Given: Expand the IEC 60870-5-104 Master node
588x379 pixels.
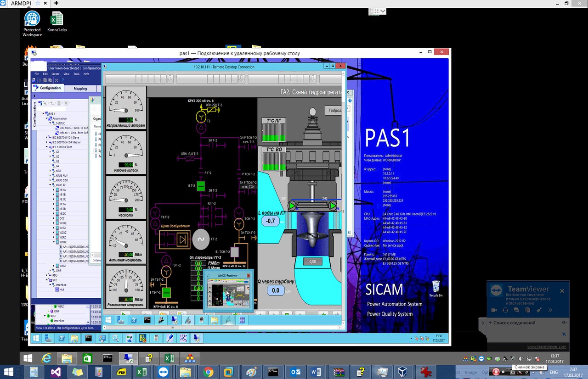Looking at the screenshot, I should point(47,142).
